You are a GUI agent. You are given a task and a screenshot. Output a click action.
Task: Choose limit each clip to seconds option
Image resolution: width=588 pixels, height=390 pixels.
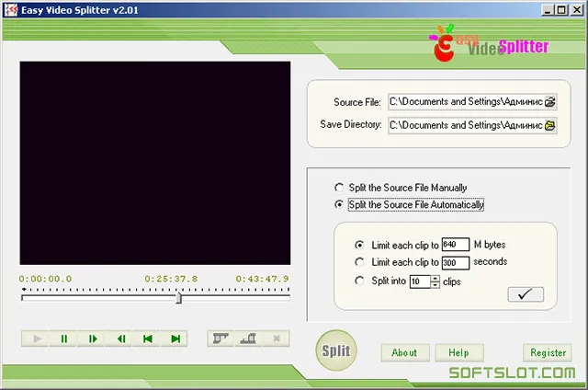pyautogui.click(x=359, y=262)
